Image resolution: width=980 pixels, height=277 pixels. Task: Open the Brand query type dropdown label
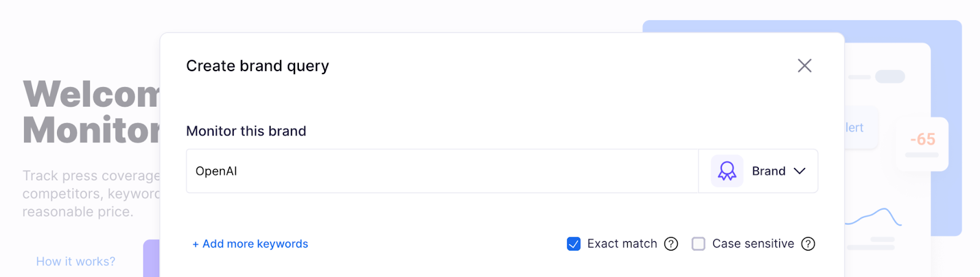tap(769, 171)
